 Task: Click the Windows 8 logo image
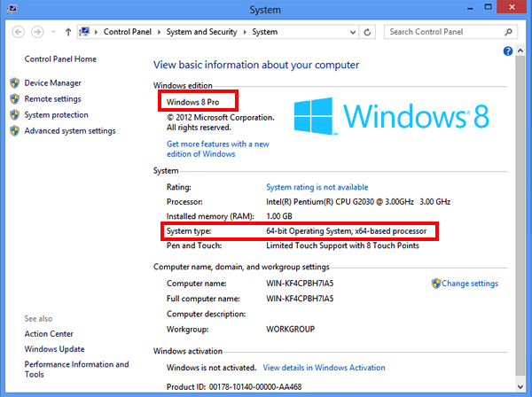(x=391, y=116)
